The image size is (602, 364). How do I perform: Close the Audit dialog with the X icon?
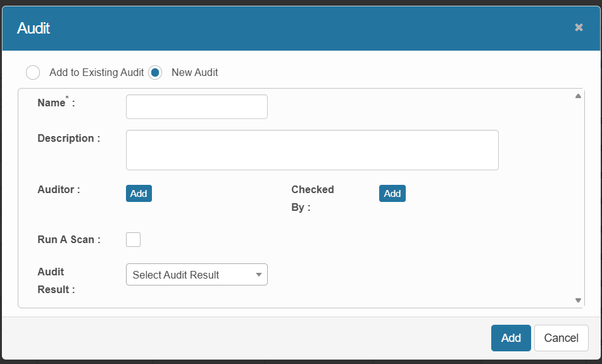[x=579, y=27]
